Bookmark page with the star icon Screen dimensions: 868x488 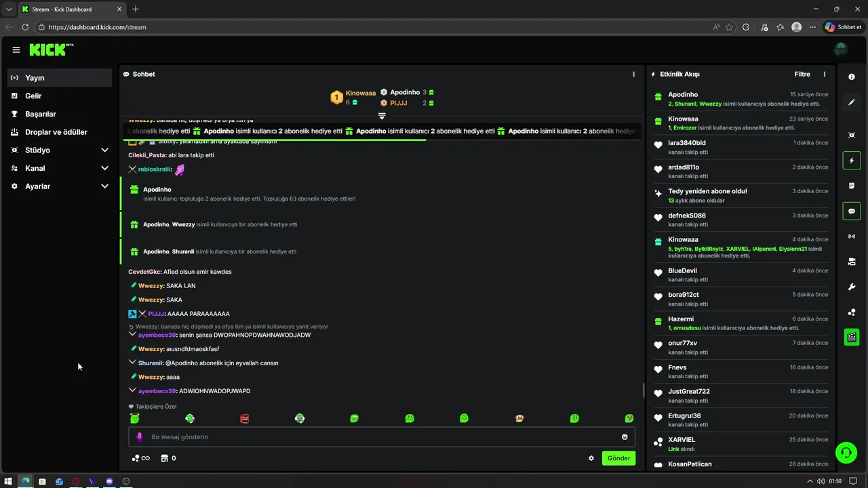[x=730, y=27]
